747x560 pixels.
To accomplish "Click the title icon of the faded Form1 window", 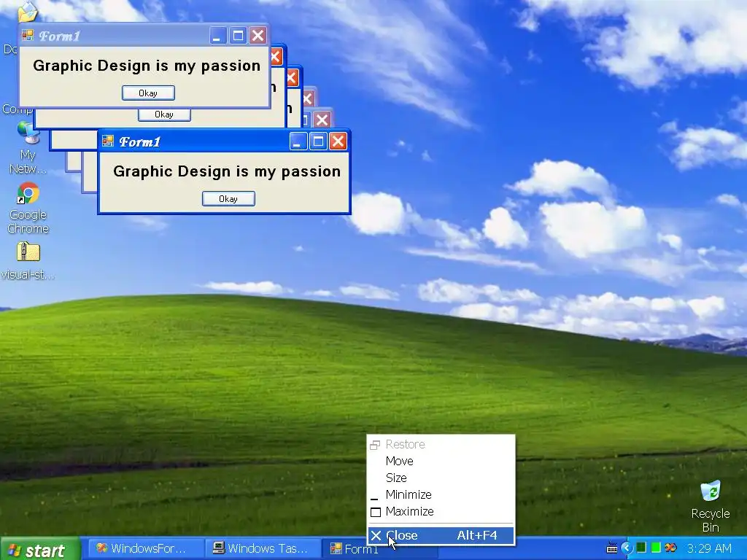I will pyautogui.click(x=28, y=35).
